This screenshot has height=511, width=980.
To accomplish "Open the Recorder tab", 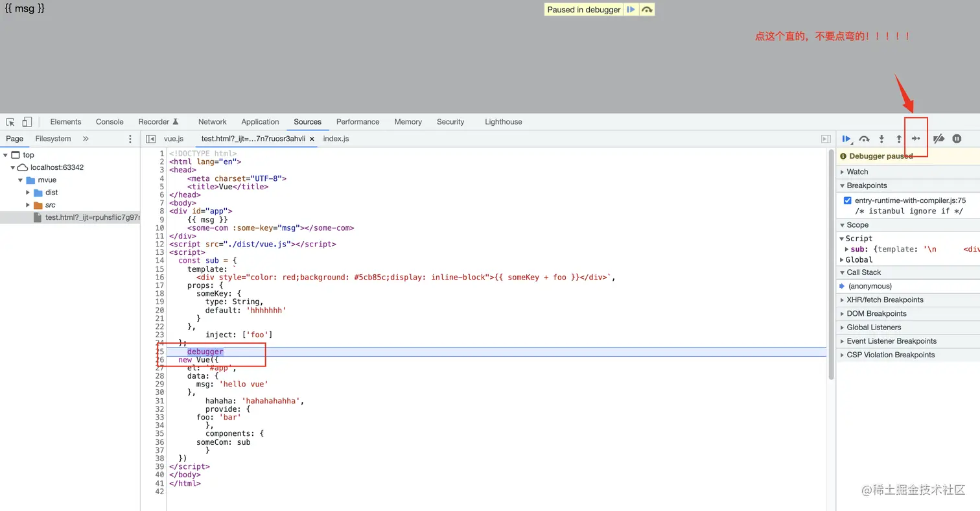I will (x=158, y=122).
